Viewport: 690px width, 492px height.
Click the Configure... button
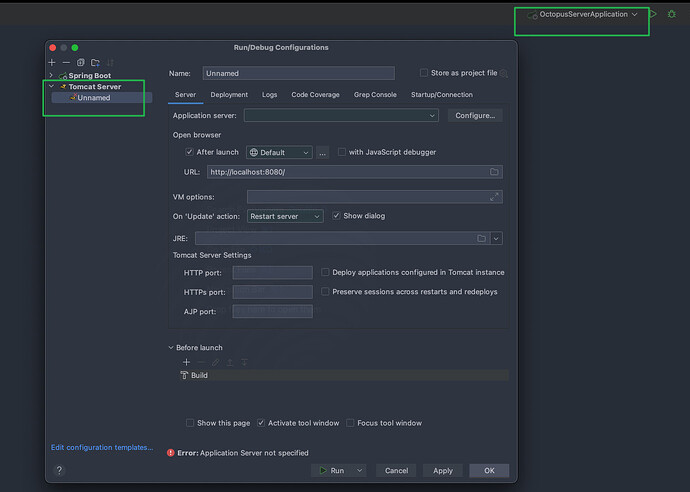475,115
